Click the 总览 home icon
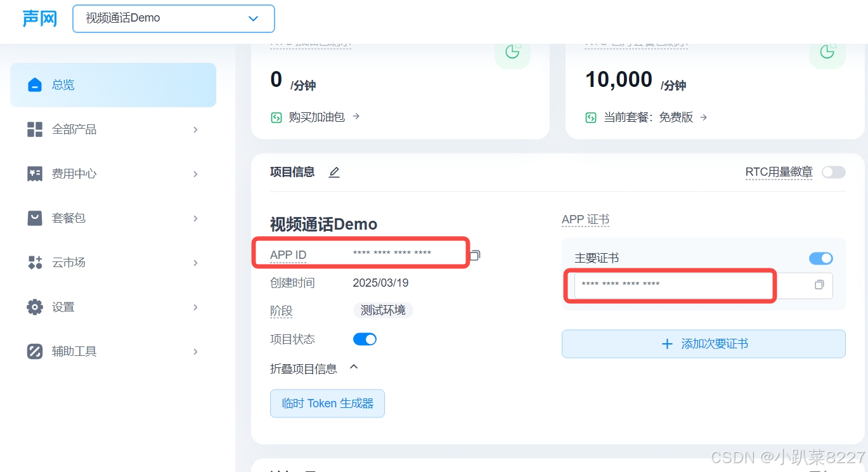Image resolution: width=868 pixels, height=472 pixels. click(35, 85)
